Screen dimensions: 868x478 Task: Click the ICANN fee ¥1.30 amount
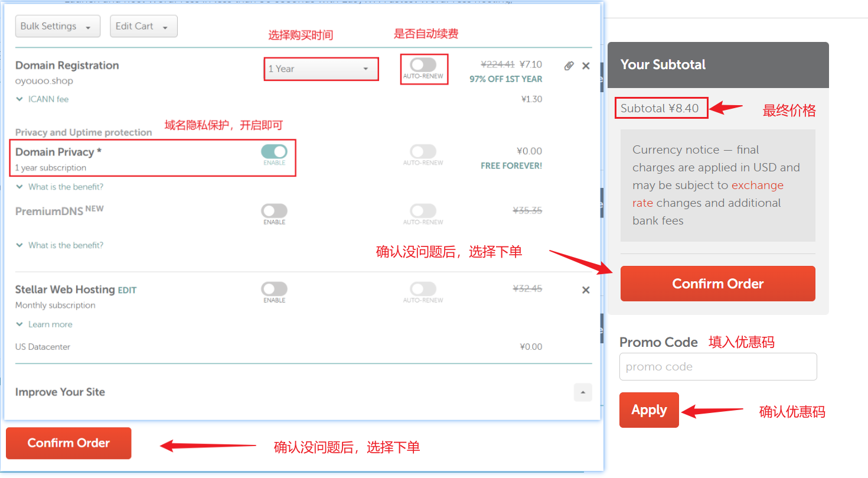(531, 99)
